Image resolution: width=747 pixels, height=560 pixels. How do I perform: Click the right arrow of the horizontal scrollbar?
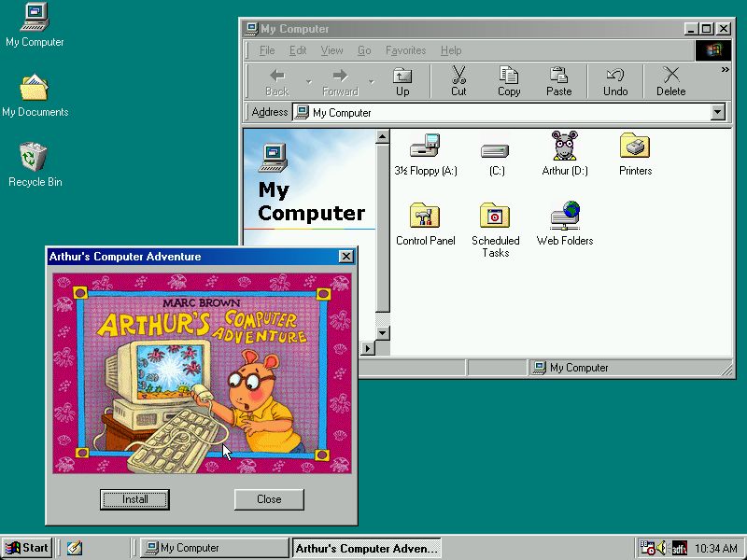(367, 348)
